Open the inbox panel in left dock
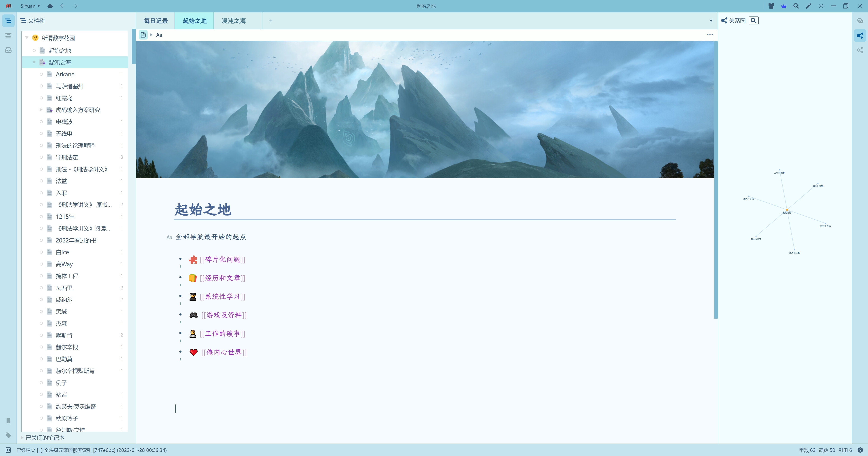Viewport: 868px width, 456px height. [8, 50]
